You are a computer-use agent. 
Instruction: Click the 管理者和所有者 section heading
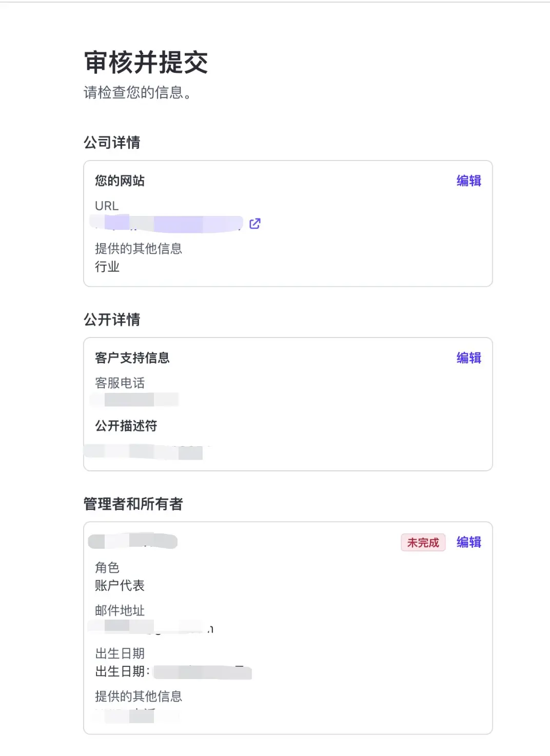133,504
